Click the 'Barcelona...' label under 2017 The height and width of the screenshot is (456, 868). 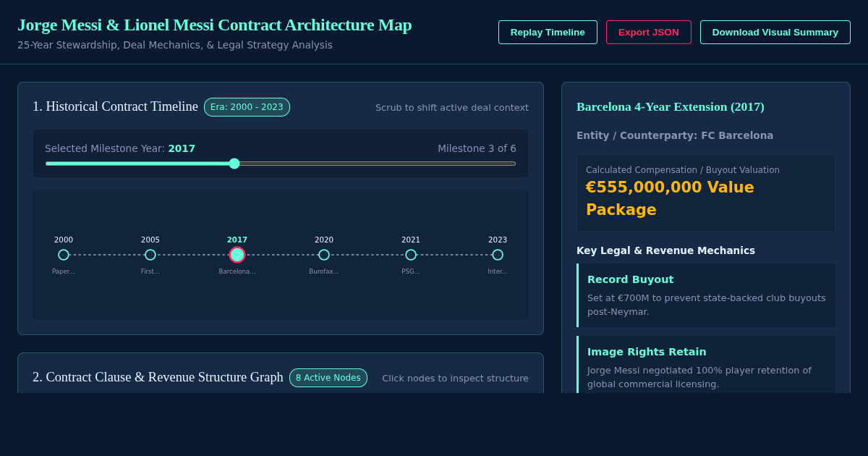tap(237, 271)
